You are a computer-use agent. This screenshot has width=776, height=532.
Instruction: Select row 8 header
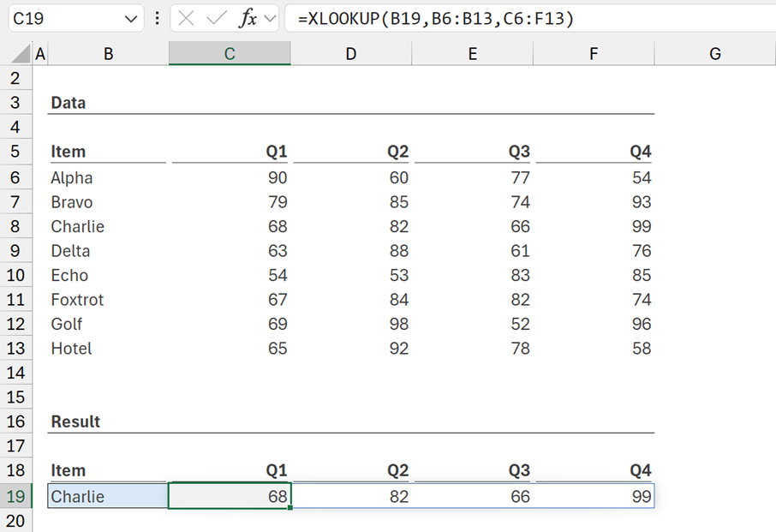coord(15,227)
